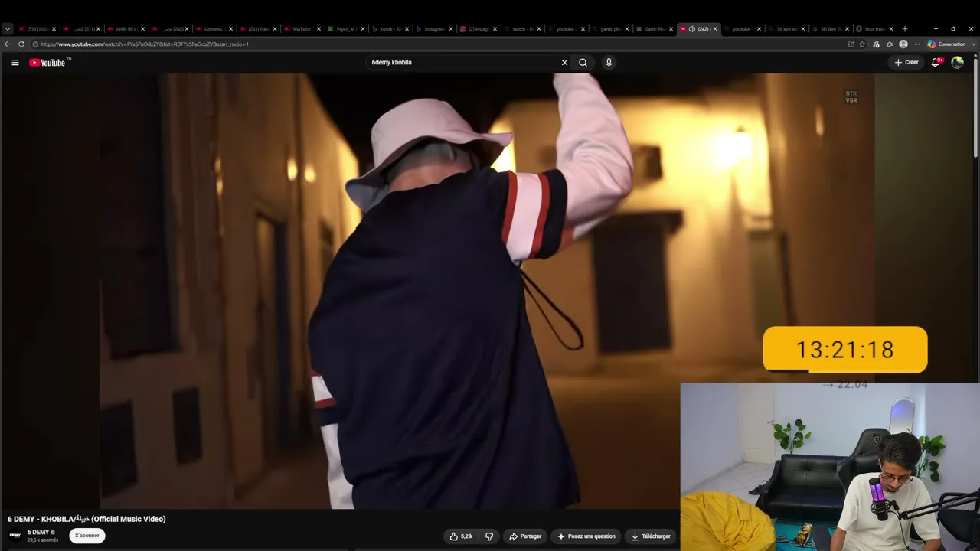Switch to the (2) Instagram tab
Image resolution: width=980 pixels, height=551 pixels.
tap(478, 29)
